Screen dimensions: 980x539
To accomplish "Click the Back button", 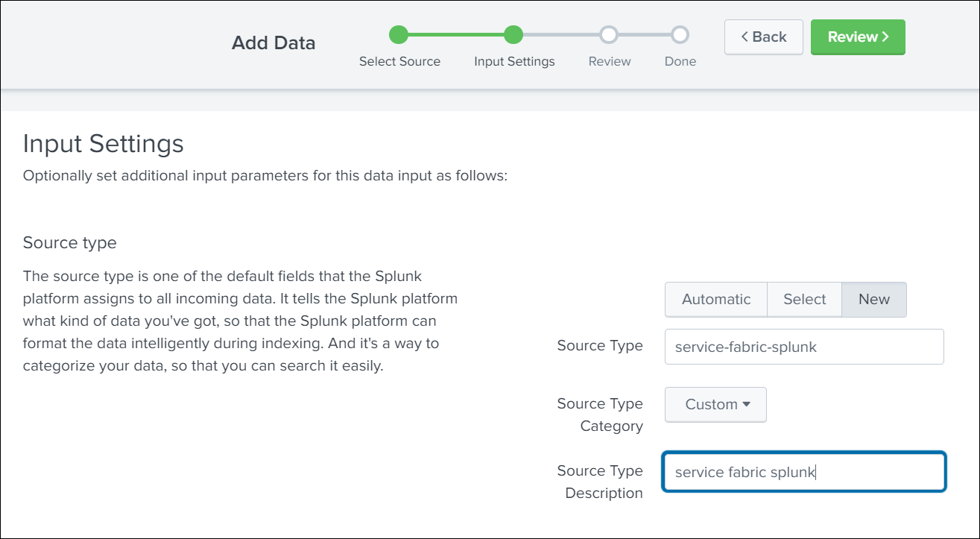I will (x=763, y=36).
